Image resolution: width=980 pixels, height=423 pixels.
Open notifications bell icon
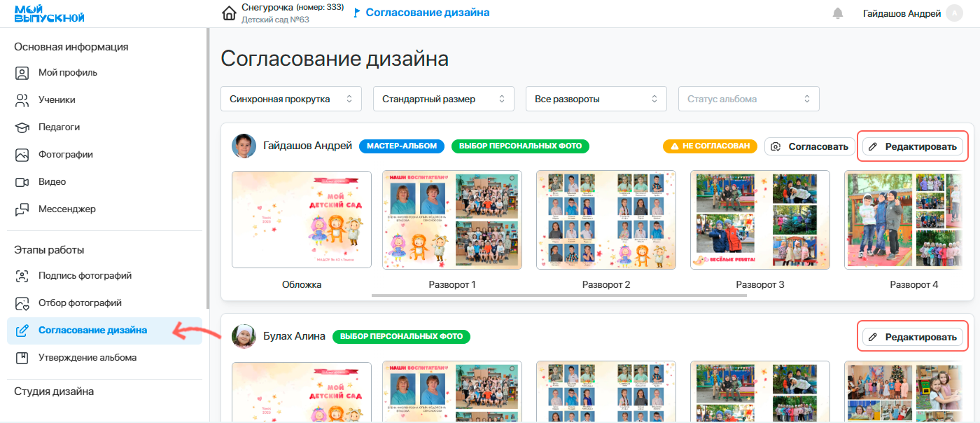pos(837,13)
